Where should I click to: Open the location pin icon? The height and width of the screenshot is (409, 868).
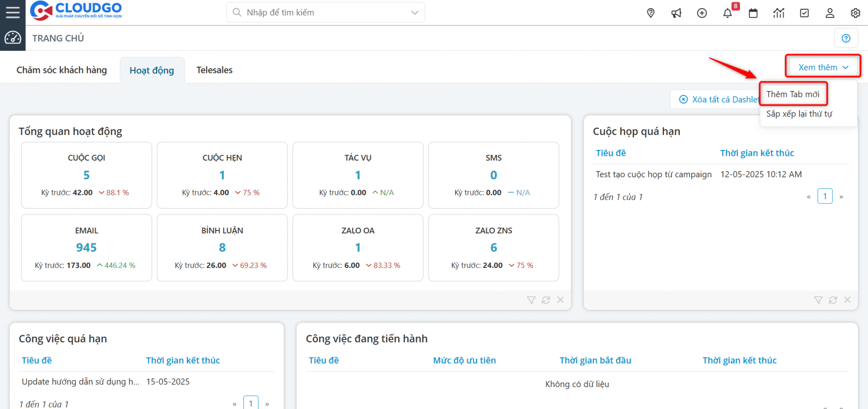tap(651, 13)
